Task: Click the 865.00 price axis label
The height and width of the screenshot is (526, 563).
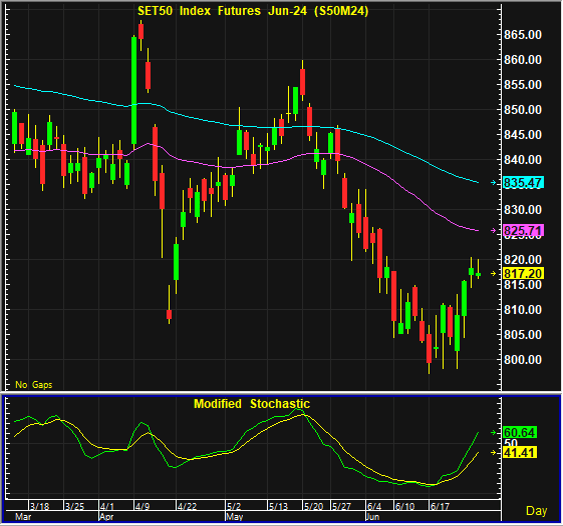Action: 523,35
